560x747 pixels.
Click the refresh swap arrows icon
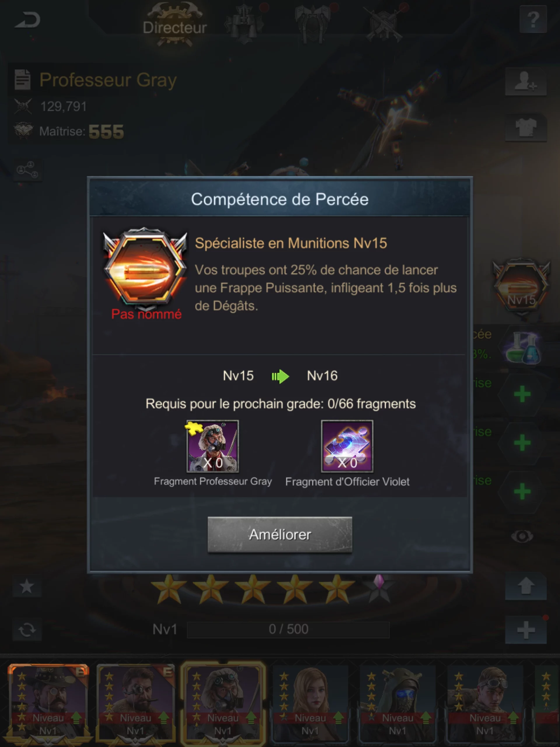coord(27,629)
